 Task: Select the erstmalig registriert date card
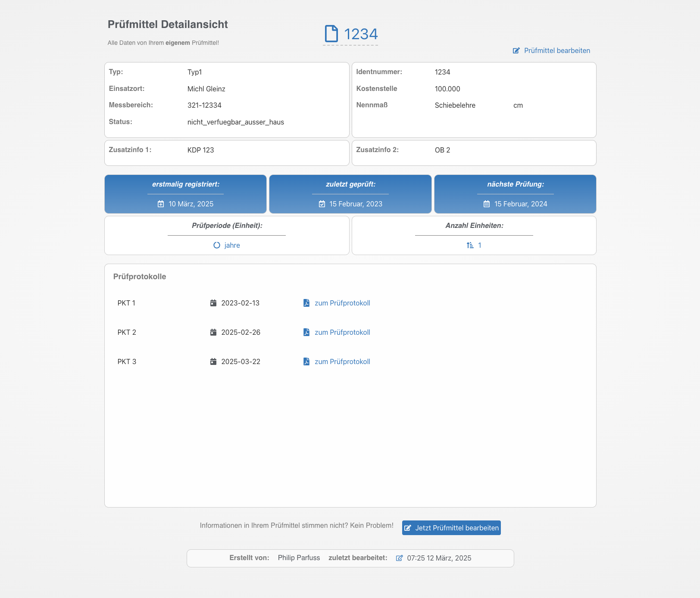tap(185, 194)
